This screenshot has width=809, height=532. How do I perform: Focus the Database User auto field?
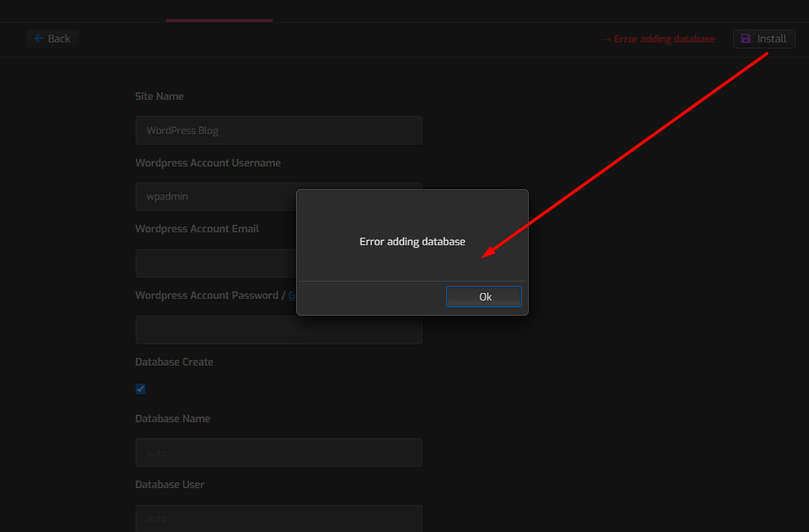pos(278,518)
